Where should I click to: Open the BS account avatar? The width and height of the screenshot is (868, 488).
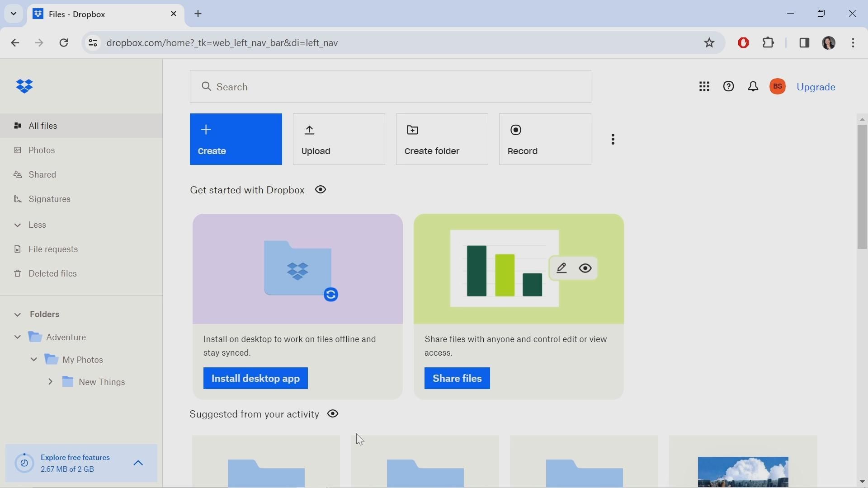(x=778, y=86)
